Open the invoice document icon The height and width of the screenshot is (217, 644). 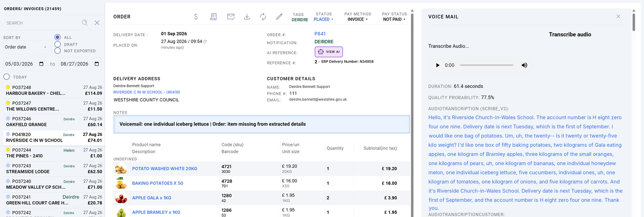pyautogui.click(x=214, y=17)
